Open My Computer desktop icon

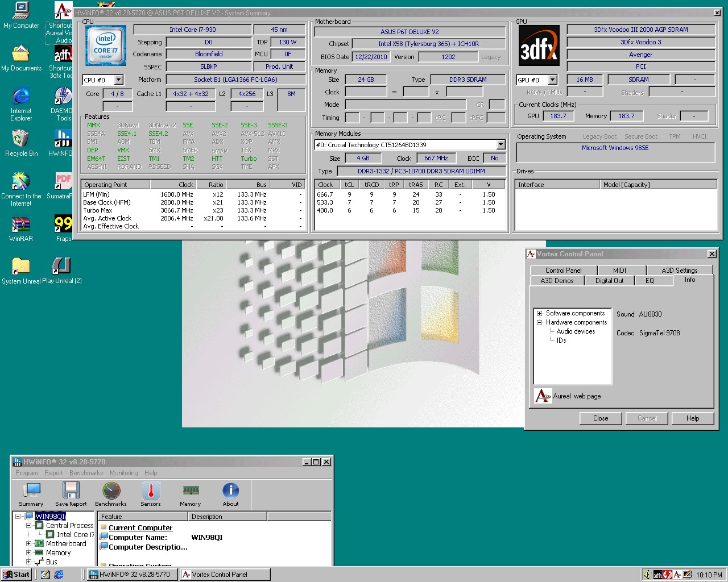click(x=21, y=15)
